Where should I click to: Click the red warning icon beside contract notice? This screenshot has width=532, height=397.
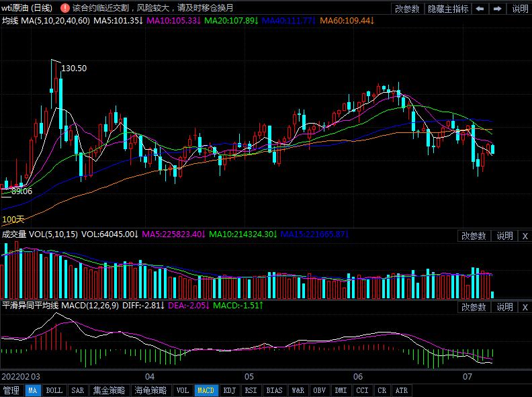[x=64, y=9]
